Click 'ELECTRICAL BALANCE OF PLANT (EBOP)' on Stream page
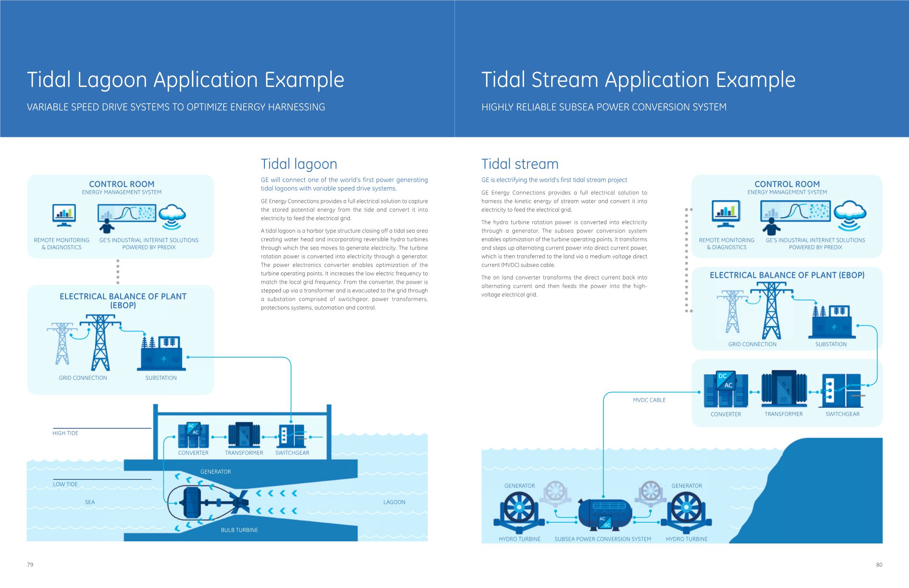 point(787,275)
